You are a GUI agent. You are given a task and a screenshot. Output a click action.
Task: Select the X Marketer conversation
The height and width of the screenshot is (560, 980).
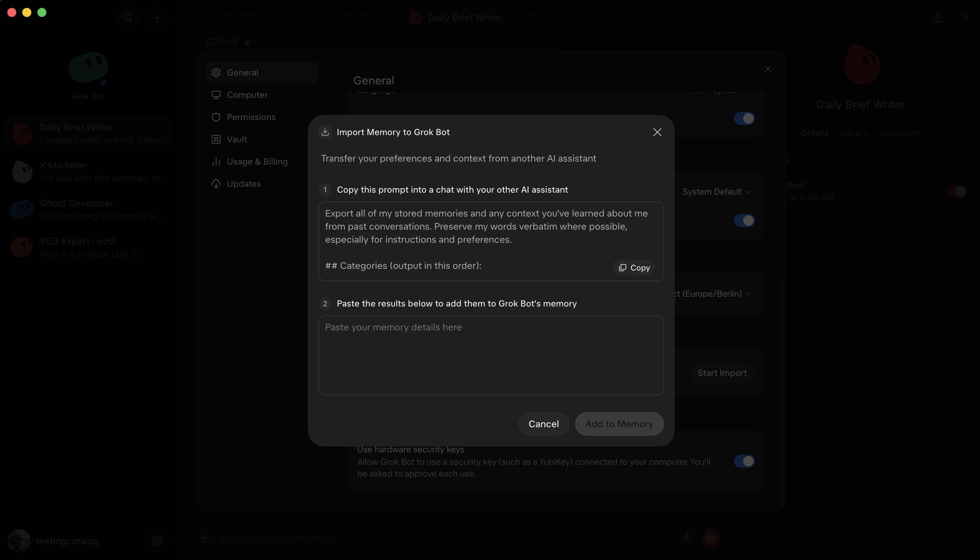pos(88,171)
